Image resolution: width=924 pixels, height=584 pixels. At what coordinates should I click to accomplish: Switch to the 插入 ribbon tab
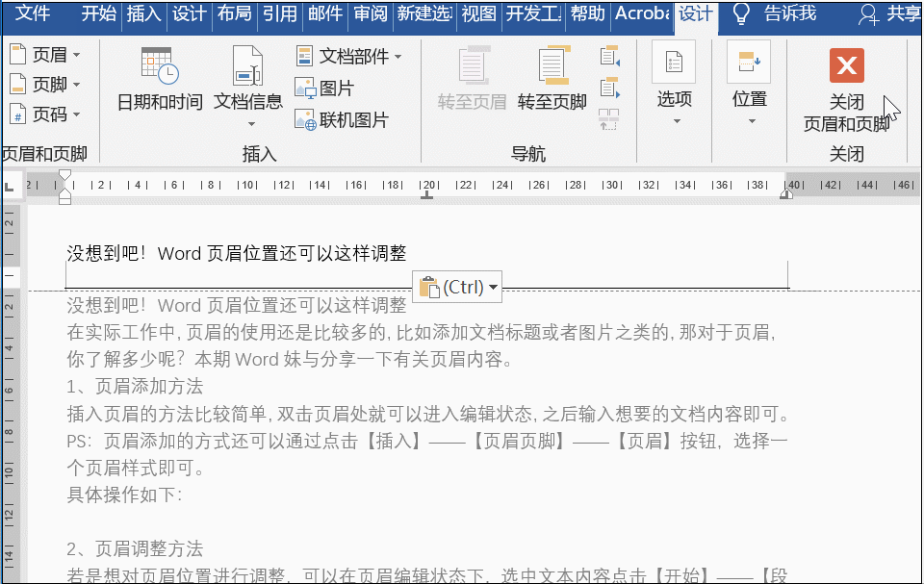pos(143,13)
